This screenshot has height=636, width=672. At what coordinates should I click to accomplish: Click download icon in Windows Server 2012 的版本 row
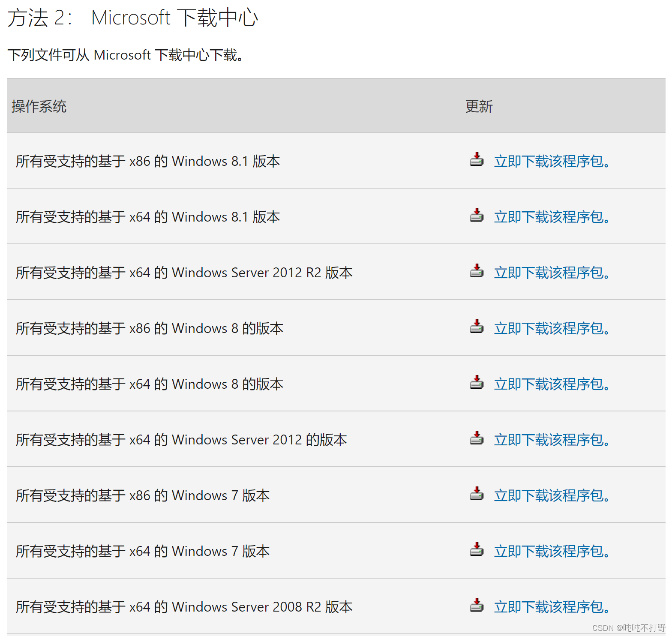click(x=476, y=438)
